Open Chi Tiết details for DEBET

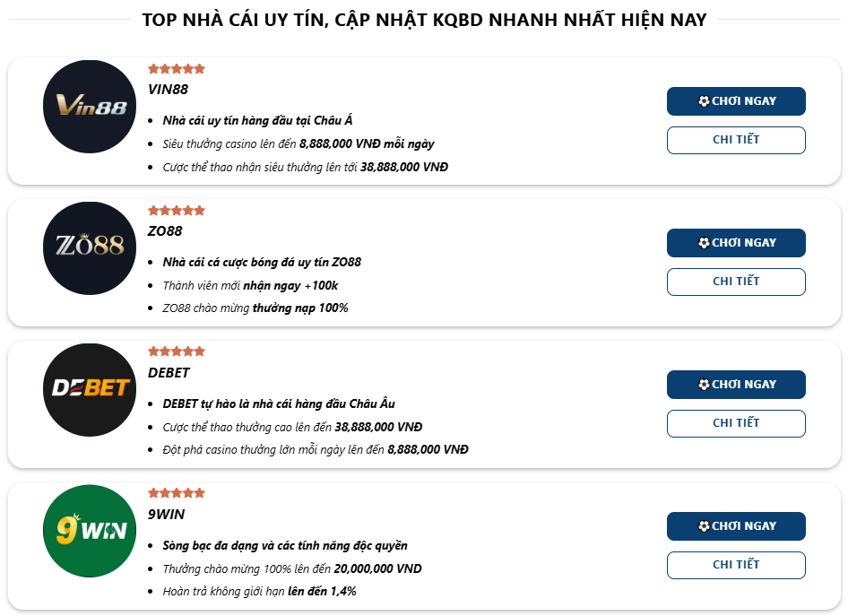click(x=736, y=423)
